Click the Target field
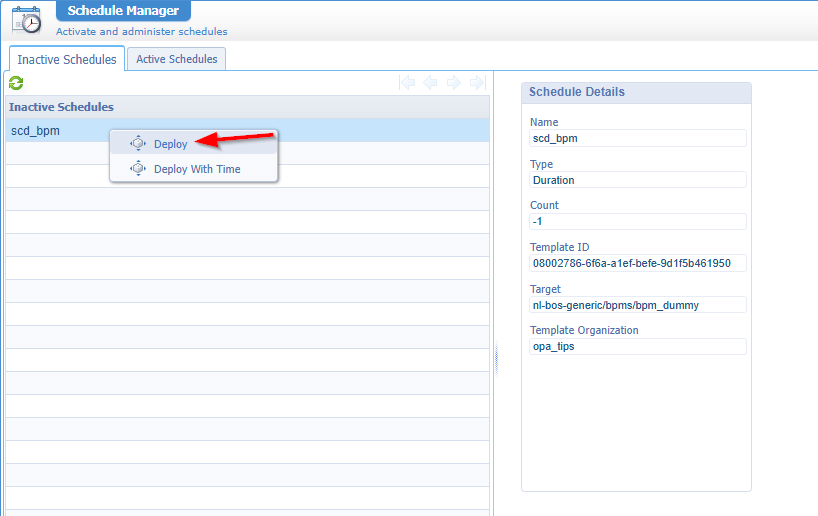The height and width of the screenshot is (516, 818). [637, 305]
